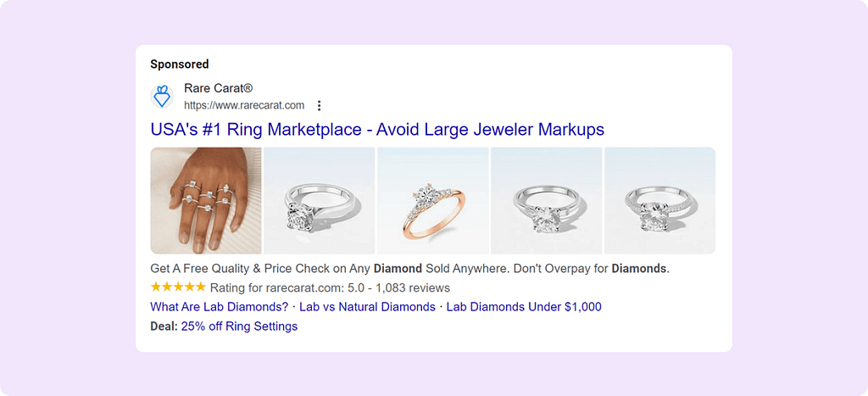Click the bold Deal: label

pos(164,326)
